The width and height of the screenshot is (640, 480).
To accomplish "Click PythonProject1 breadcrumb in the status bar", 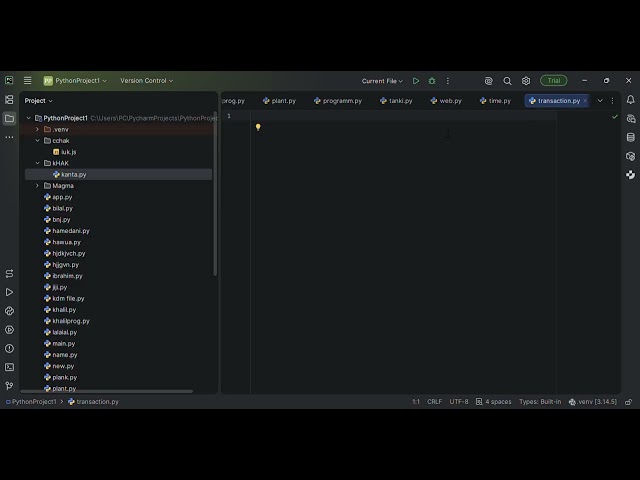I will (x=31, y=402).
